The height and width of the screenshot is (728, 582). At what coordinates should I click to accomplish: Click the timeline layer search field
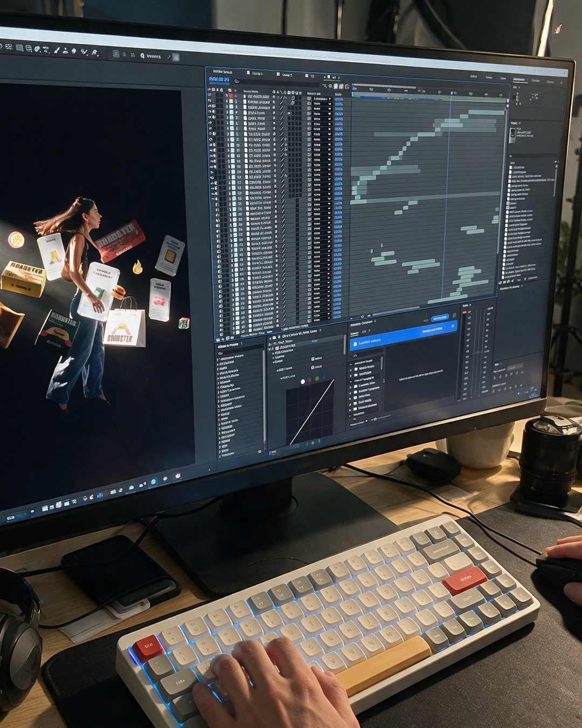(276, 82)
